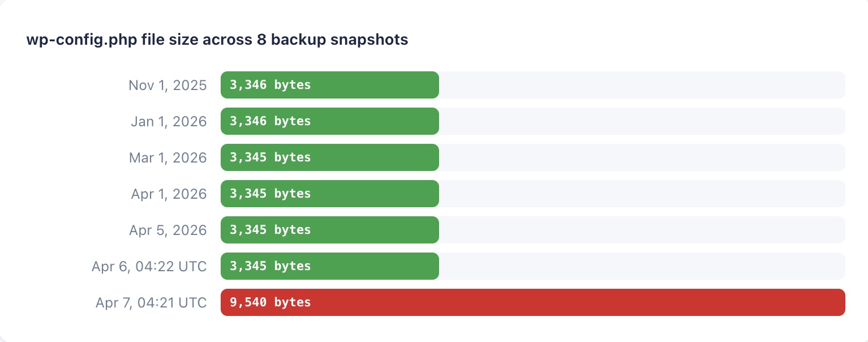The image size is (868, 342).
Task: Select the green bar for Nov 1, 2025
Action: coord(373,85)
